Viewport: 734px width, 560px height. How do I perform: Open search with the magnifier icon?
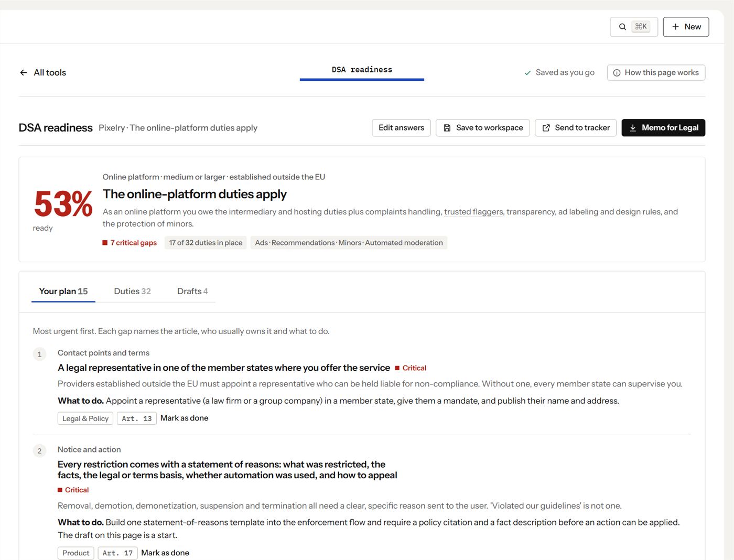point(622,27)
